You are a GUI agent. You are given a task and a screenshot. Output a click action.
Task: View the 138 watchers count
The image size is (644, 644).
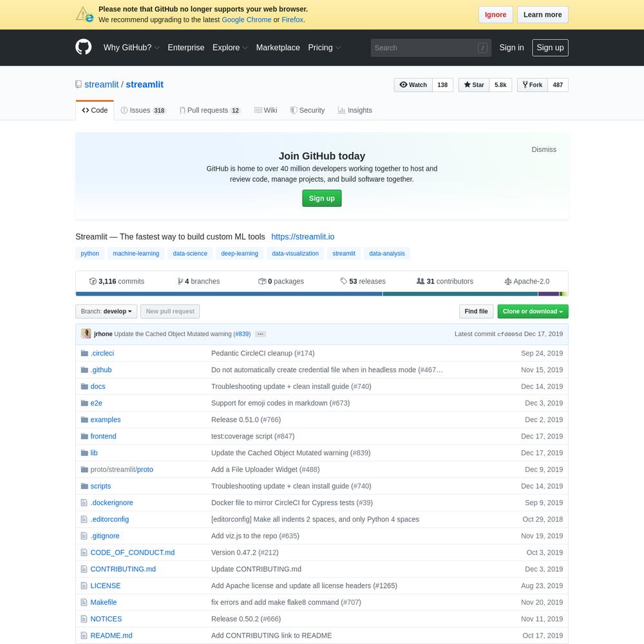[442, 85]
